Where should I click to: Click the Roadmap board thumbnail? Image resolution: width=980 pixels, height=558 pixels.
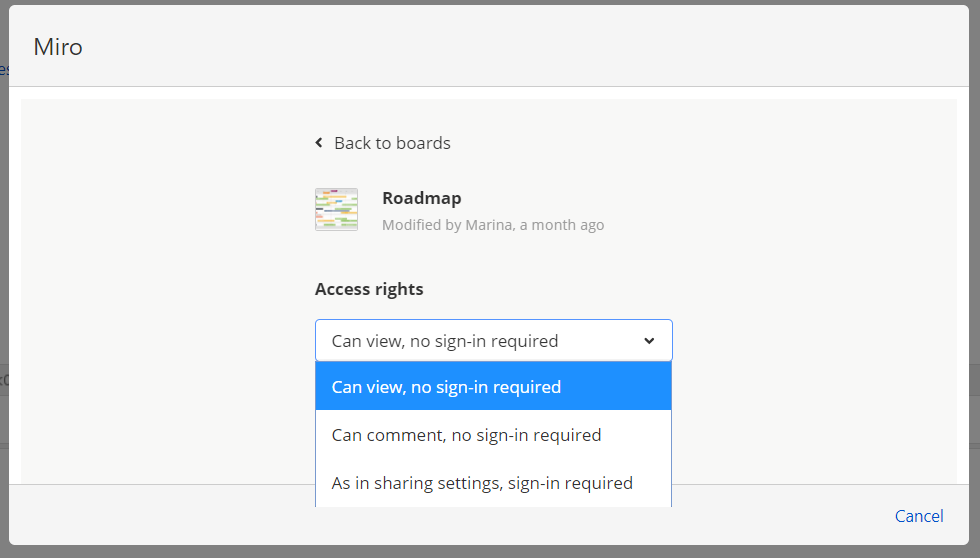(336, 209)
